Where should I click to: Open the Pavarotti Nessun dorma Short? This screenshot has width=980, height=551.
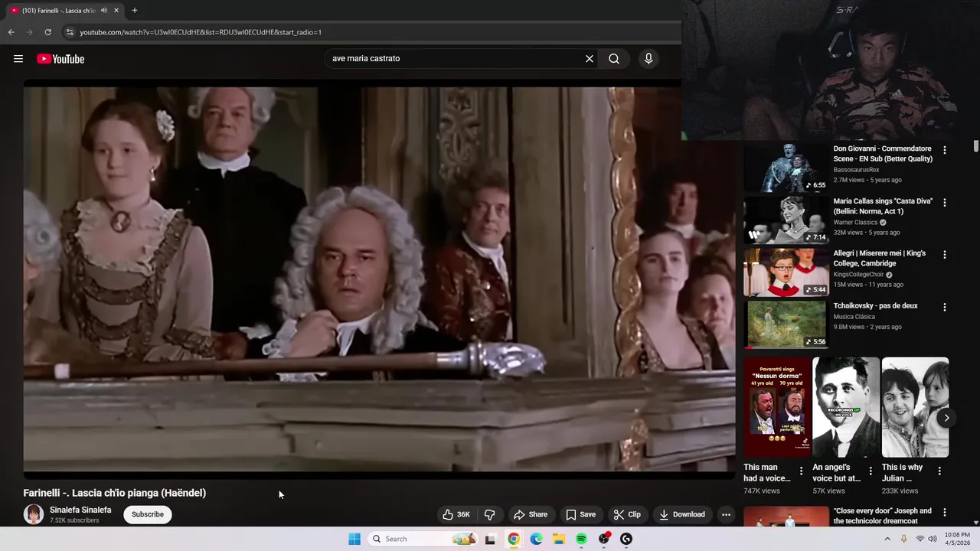[x=777, y=407]
